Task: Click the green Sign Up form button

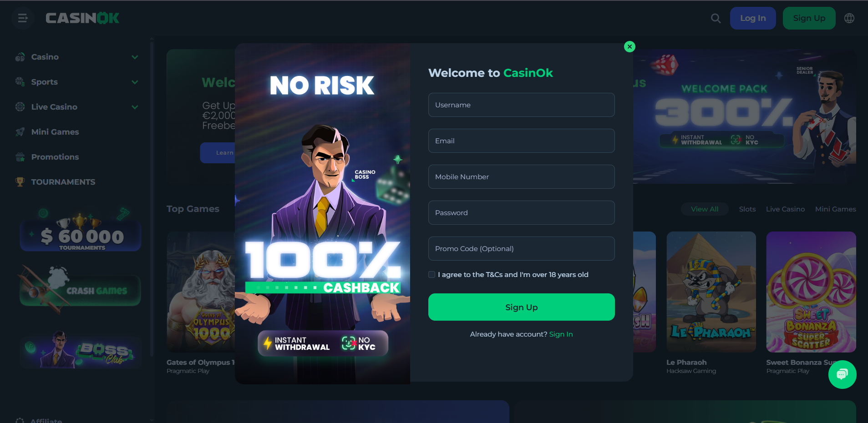Action: [x=521, y=307]
